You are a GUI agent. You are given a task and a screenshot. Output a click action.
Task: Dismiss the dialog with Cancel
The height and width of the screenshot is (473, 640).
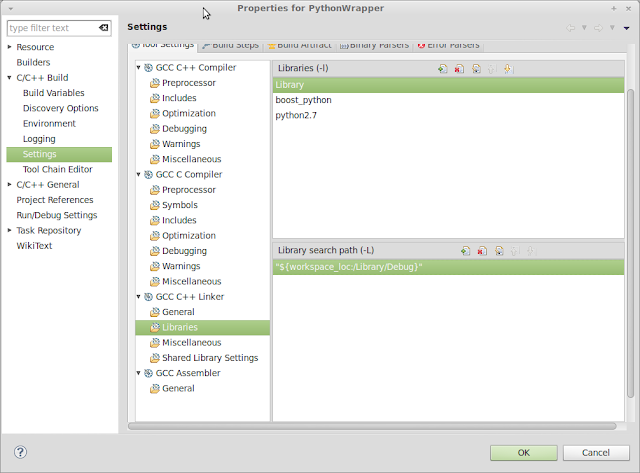pyautogui.click(x=596, y=453)
